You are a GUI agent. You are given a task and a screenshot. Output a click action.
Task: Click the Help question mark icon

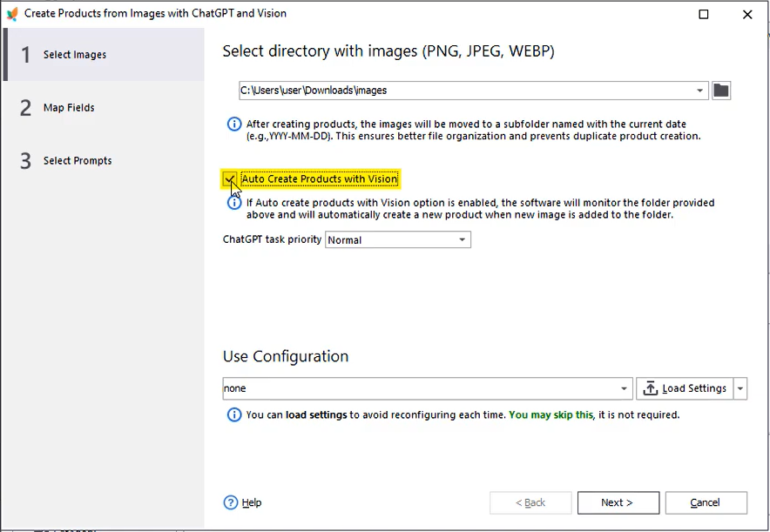click(x=231, y=502)
